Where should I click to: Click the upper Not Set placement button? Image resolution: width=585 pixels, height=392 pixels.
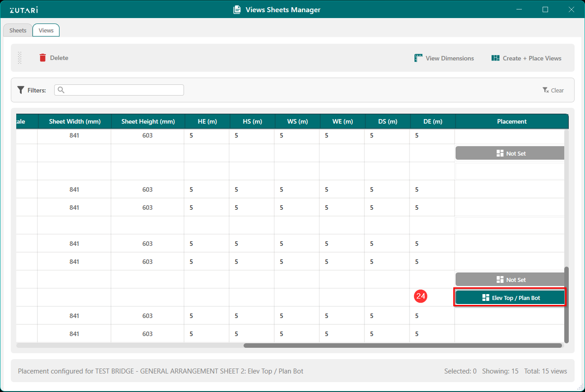click(x=510, y=153)
